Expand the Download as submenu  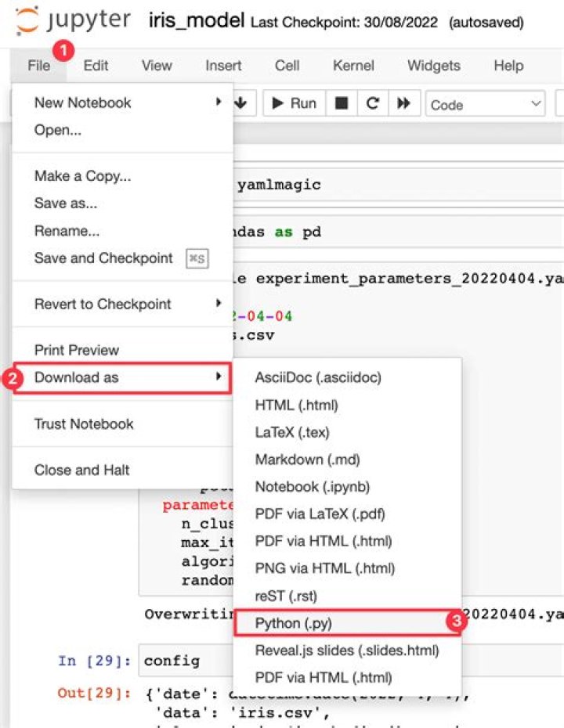tap(123, 377)
